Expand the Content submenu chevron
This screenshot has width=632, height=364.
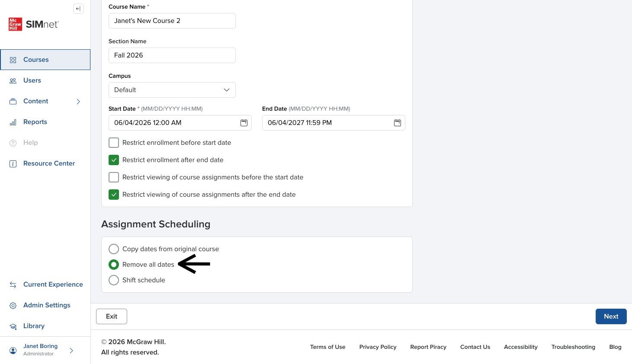coord(78,102)
